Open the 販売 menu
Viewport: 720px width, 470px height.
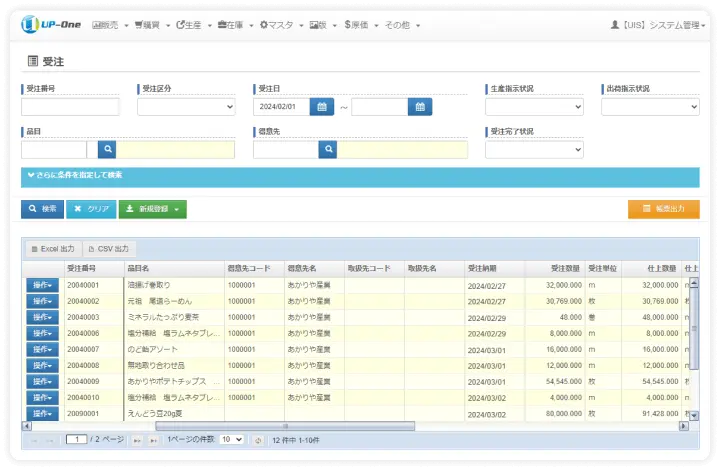(x=109, y=24)
